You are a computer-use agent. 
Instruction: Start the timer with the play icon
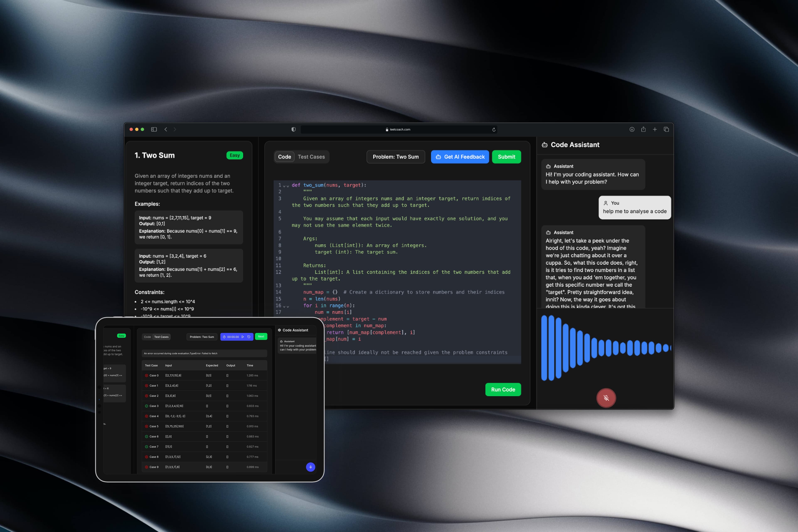pyautogui.click(x=243, y=337)
